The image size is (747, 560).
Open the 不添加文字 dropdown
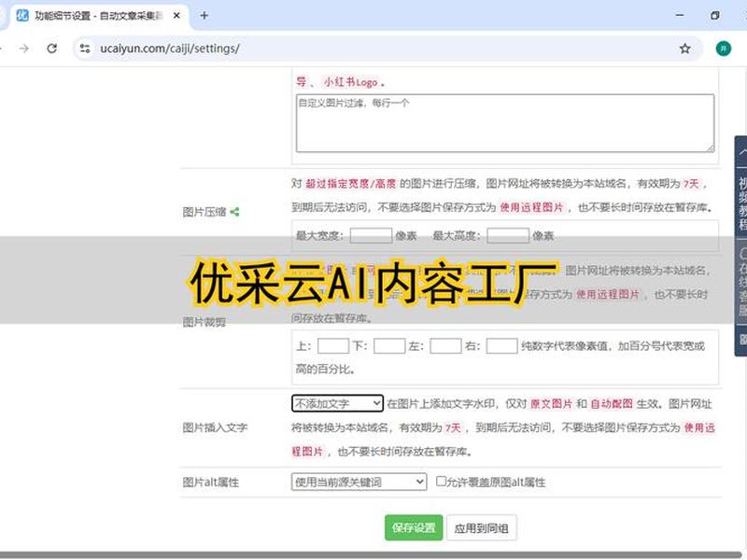click(337, 403)
